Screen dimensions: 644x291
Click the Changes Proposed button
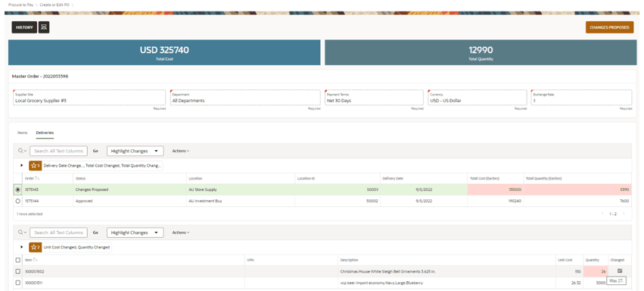pos(609,27)
